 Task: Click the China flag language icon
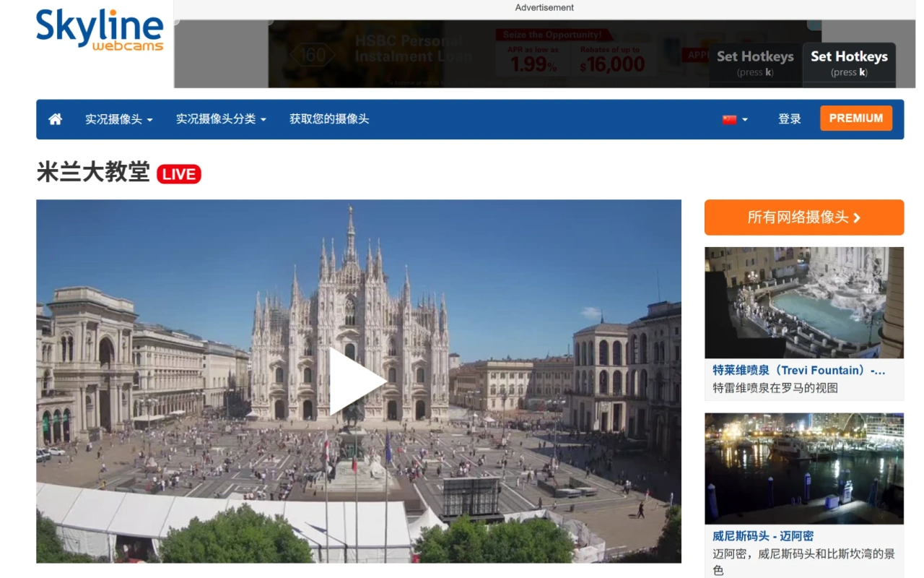(x=729, y=120)
